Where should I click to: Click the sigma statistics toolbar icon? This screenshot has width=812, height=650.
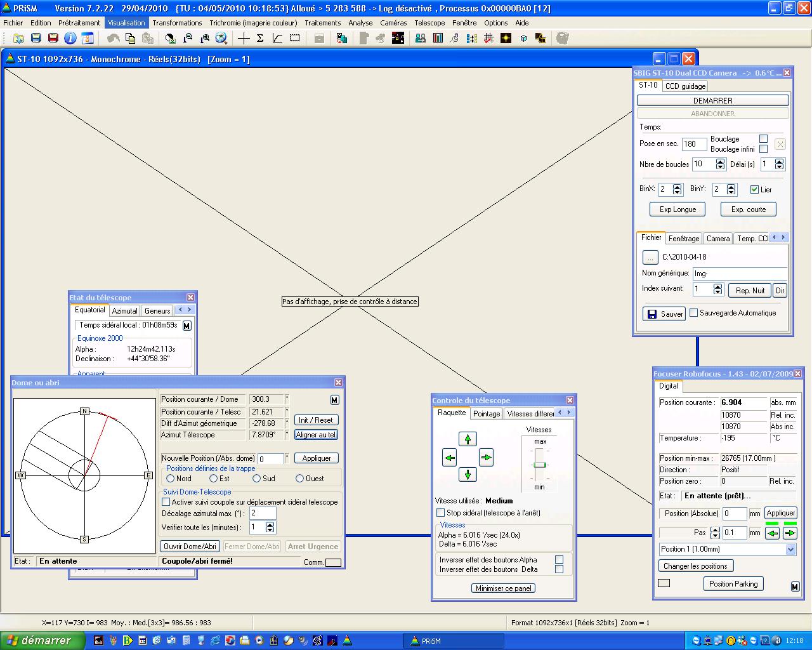click(x=260, y=38)
